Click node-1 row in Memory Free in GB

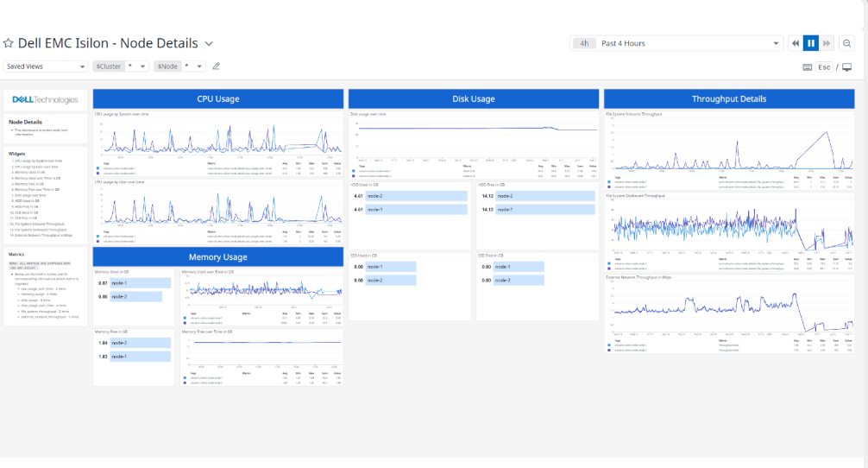tap(134, 357)
